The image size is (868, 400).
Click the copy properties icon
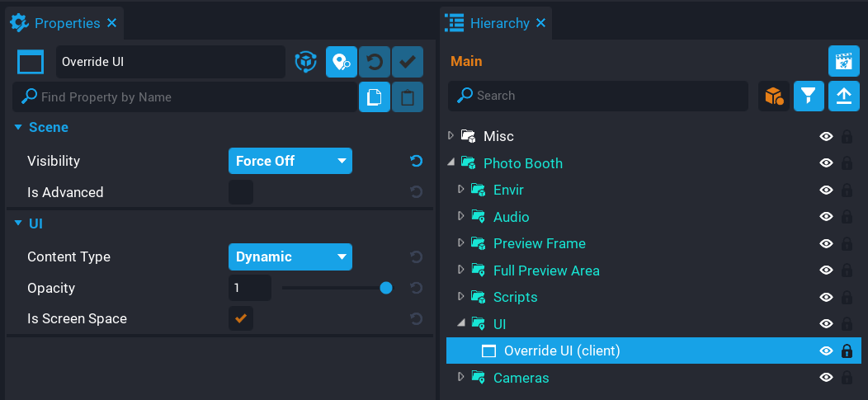pyautogui.click(x=375, y=97)
